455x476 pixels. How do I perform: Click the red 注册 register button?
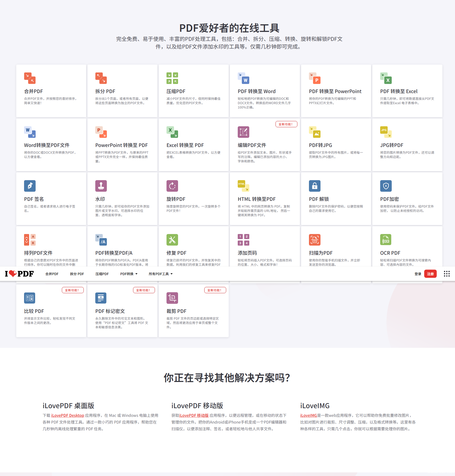[x=430, y=274]
